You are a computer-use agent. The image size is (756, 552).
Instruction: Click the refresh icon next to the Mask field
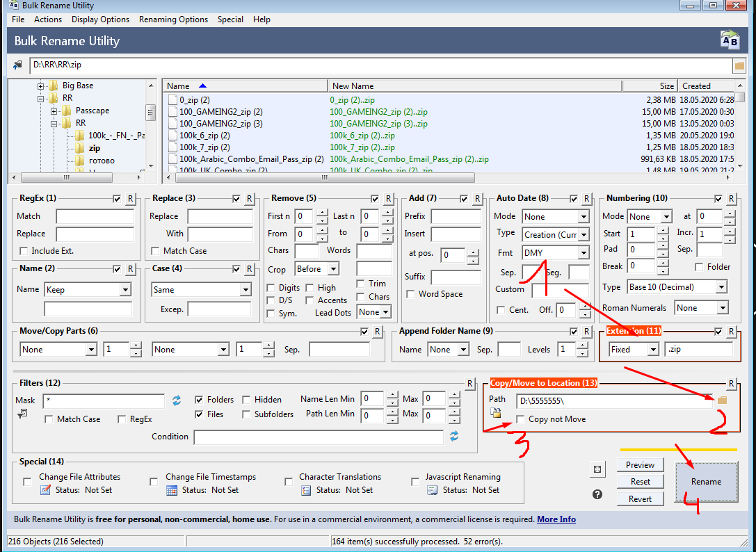coord(177,400)
